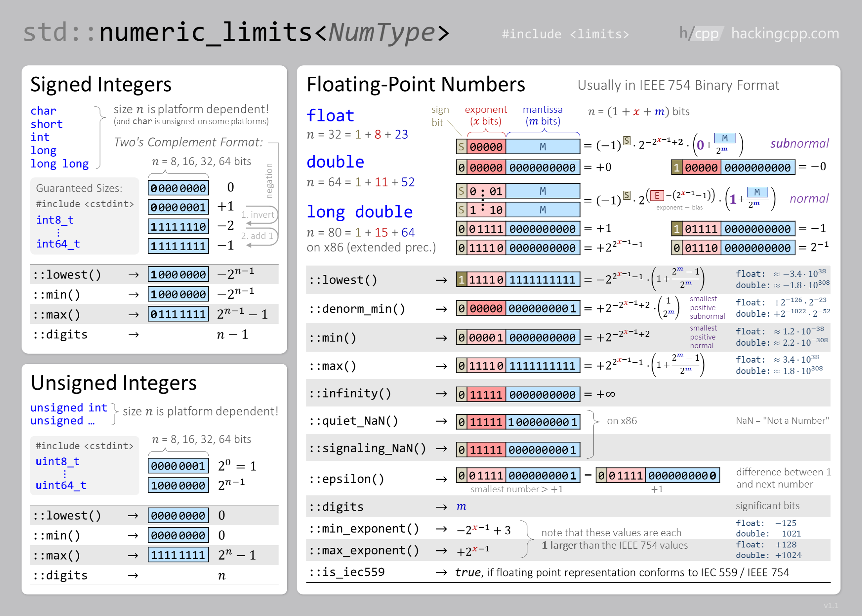Click the #include <limits> header text
Screen dimensions: 862x616
tap(565, 34)
